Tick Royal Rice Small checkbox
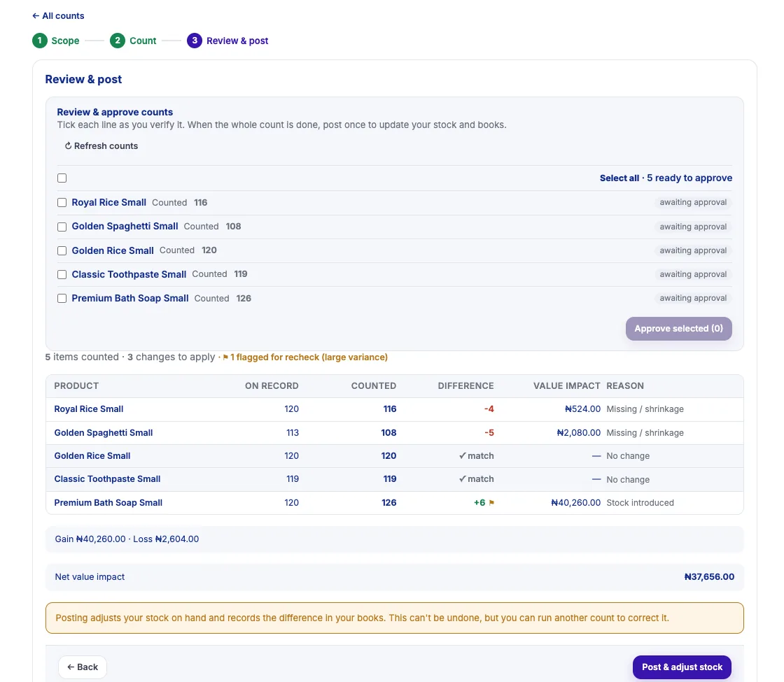Viewport: 784px width, 682px height. point(62,202)
